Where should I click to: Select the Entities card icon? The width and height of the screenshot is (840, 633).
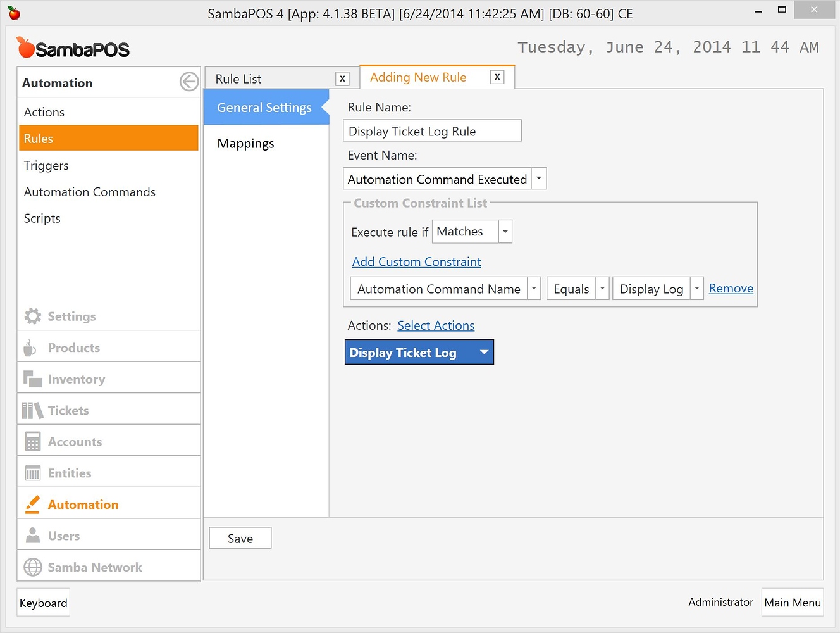pos(32,472)
